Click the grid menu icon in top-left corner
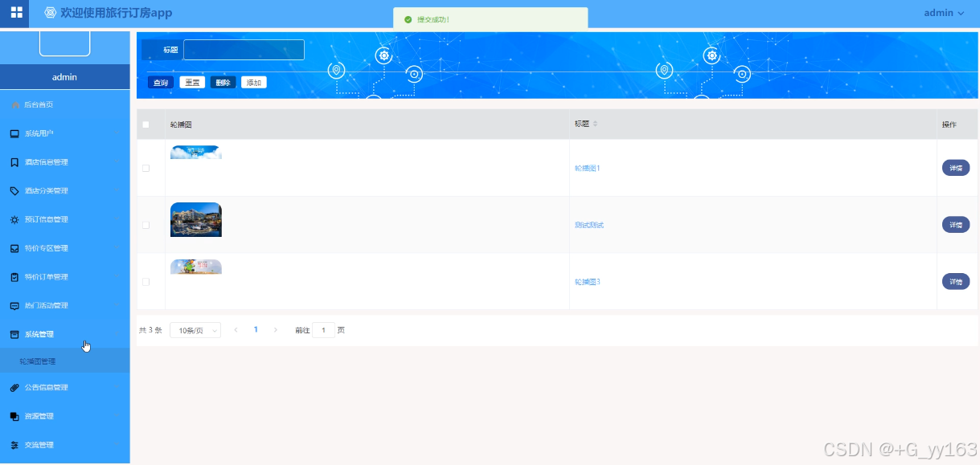 [x=16, y=13]
